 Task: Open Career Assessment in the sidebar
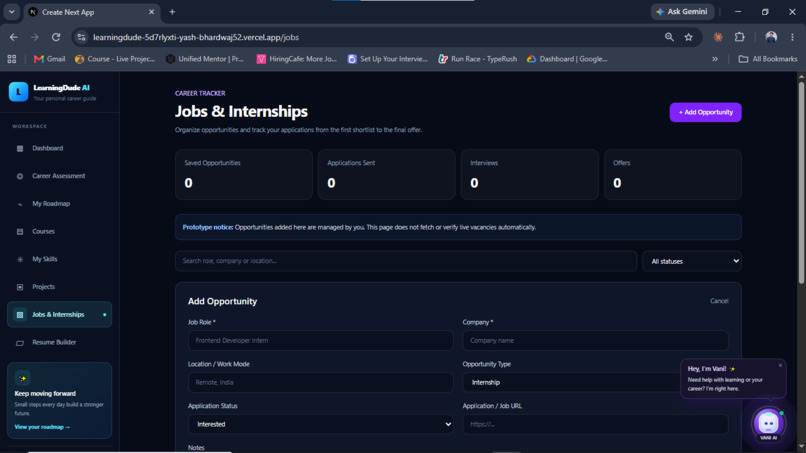pos(59,176)
